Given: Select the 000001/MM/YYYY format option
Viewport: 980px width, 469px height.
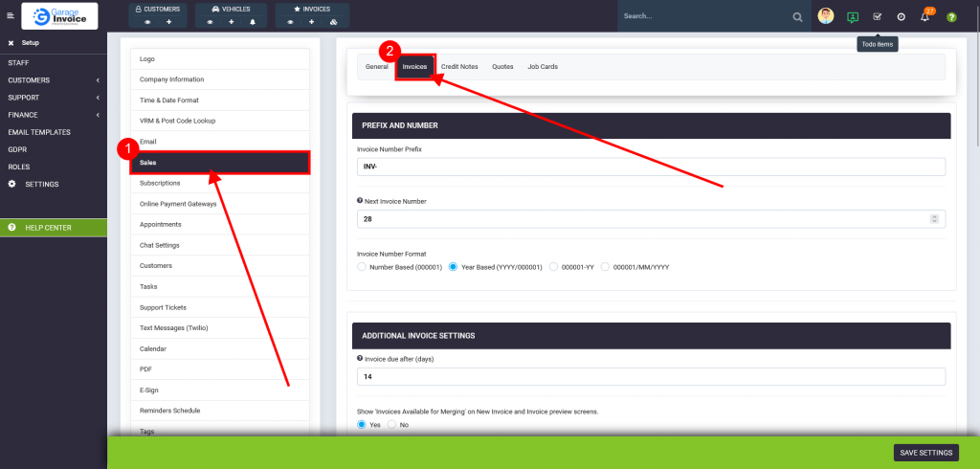Looking at the screenshot, I should 605,267.
